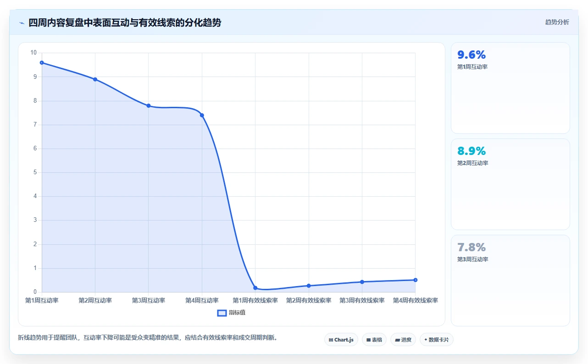The image size is (588, 364).
Task: Click the y-axis tick label 3
Action: click(x=35, y=220)
